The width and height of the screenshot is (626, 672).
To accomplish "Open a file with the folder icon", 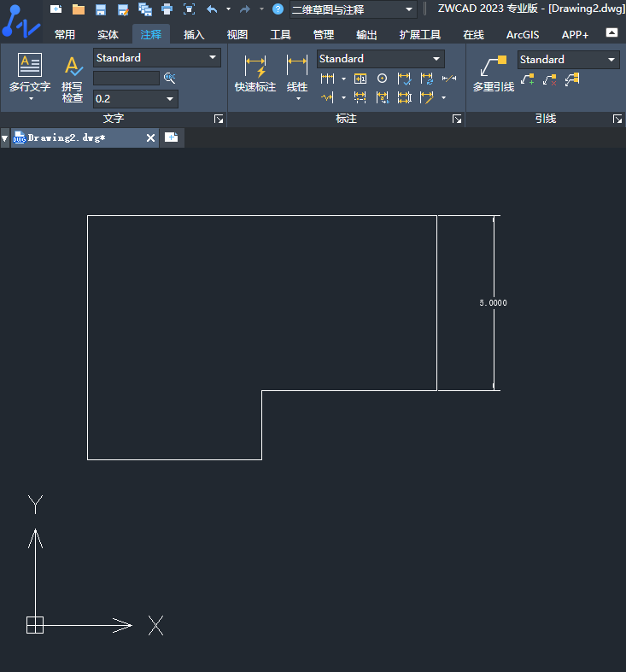I will (x=79, y=9).
